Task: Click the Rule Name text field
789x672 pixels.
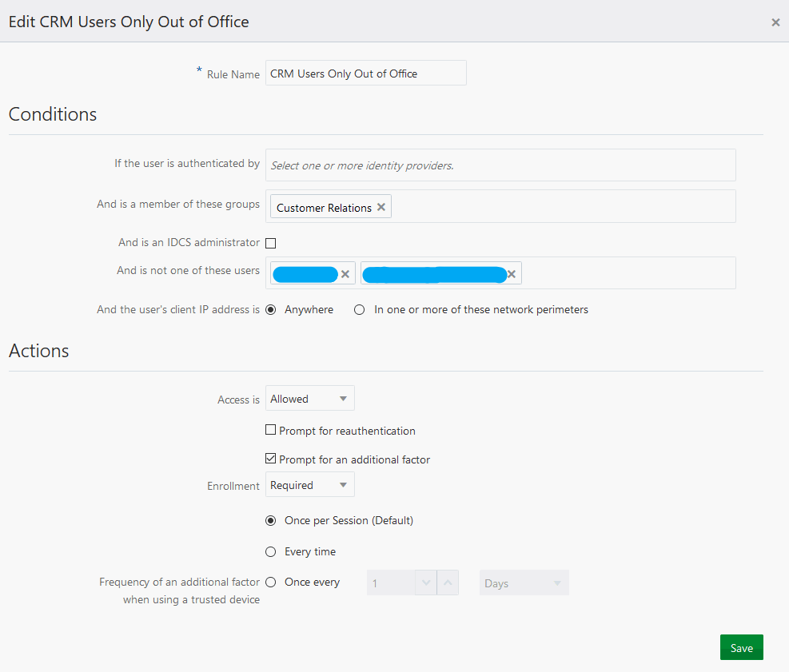Action: (365, 74)
